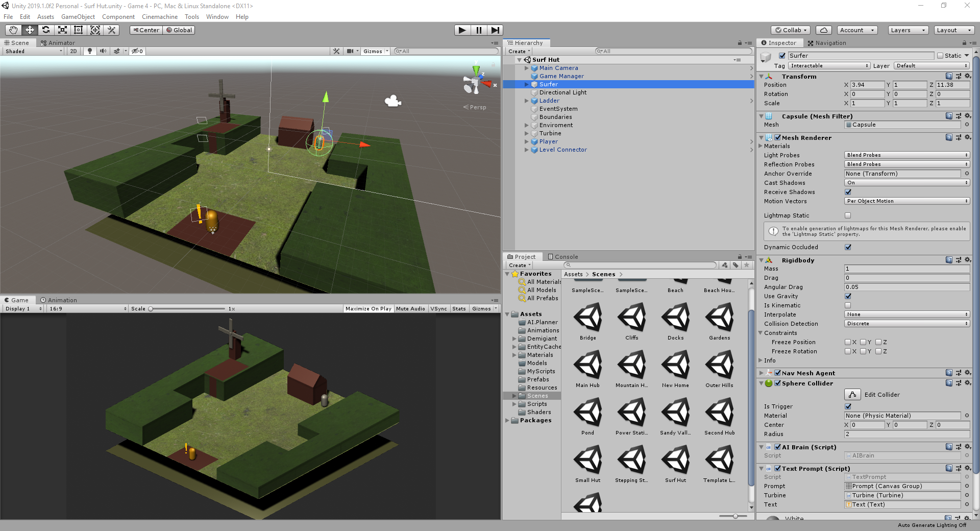Adjust the Game view Scale slider
The height and width of the screenshot is (531, 980).
click(187, 308)
